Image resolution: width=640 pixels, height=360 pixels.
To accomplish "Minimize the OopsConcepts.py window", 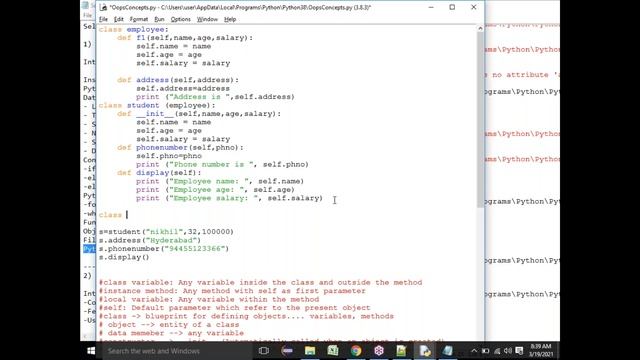I will [431, 7].
